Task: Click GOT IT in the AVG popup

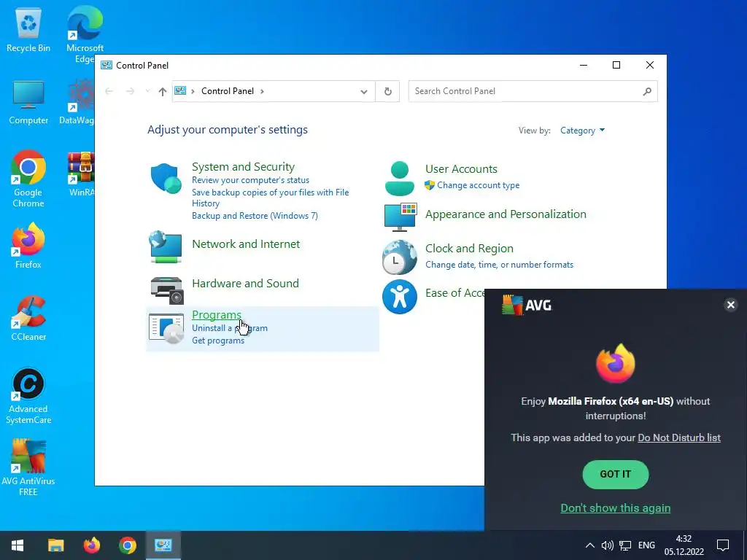Action: coord(616,474)
